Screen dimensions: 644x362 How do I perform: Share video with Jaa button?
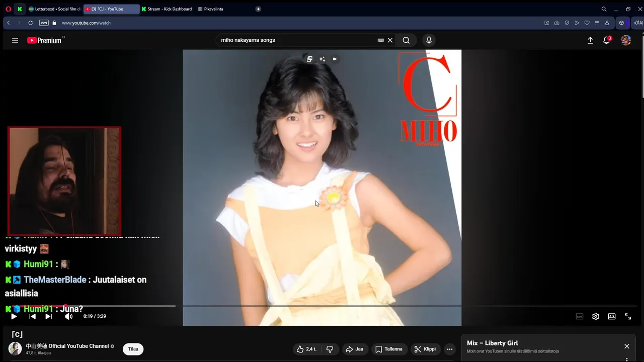[x=354, y=349]
